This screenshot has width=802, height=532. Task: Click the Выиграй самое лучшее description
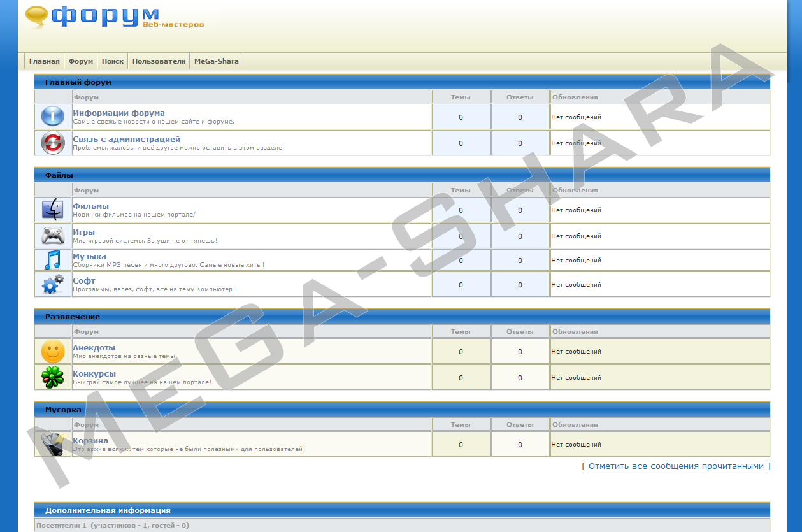[142, 382]
